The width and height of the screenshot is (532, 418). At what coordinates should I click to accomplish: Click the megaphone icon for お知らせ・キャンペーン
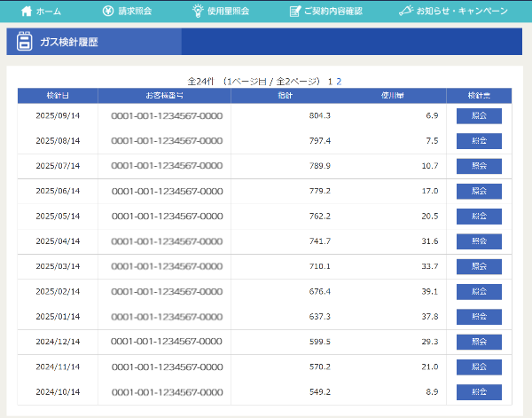coord(405,12)
